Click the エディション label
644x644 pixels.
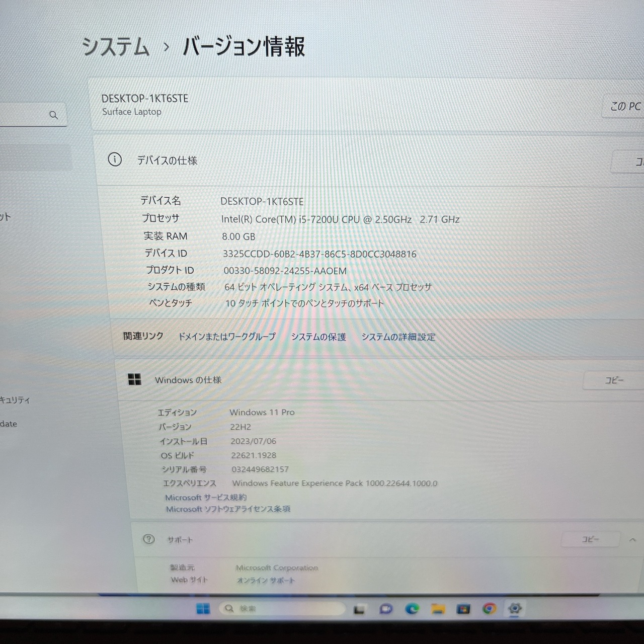177,413
